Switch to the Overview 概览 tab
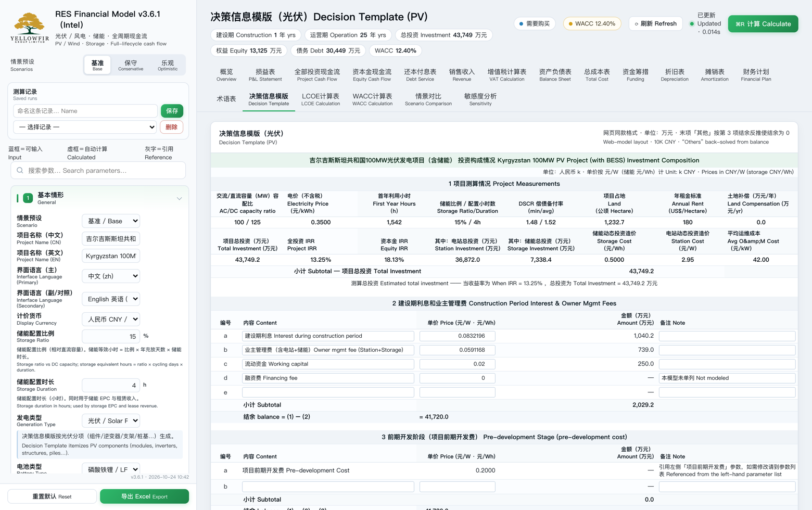Screen dimensions: 812x510 [x=226, y=75]
